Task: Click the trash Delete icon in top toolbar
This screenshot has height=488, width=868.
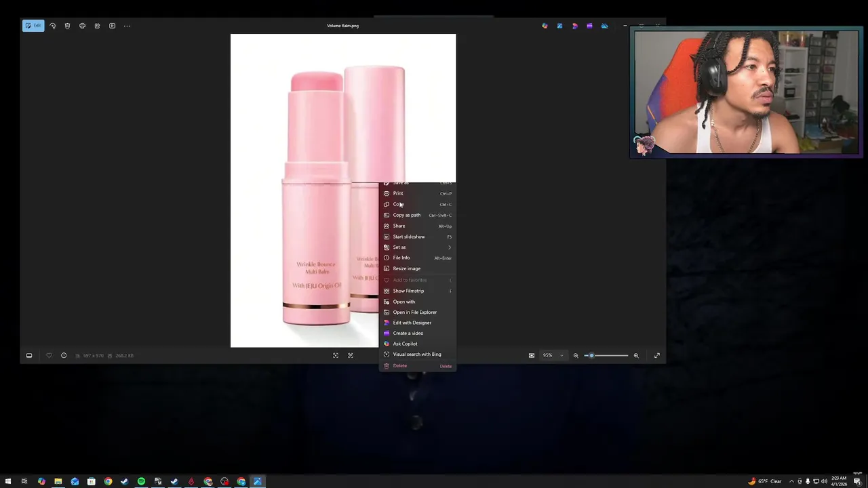Action: point(67,26)
